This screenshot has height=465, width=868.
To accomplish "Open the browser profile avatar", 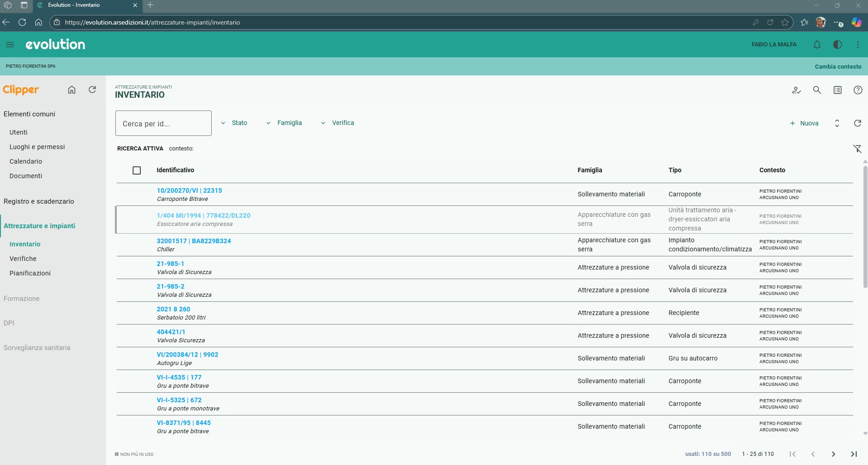I will [x=820, y=22].
